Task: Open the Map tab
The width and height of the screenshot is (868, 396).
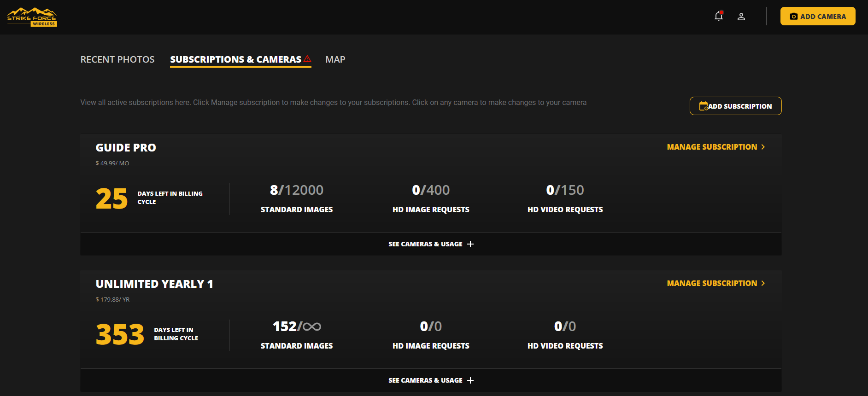Action: pyautogui.click(x=335, y=59)
